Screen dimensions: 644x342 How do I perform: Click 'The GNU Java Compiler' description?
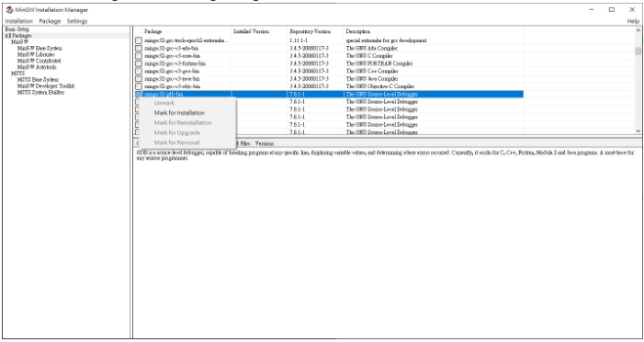coord(372,79)
